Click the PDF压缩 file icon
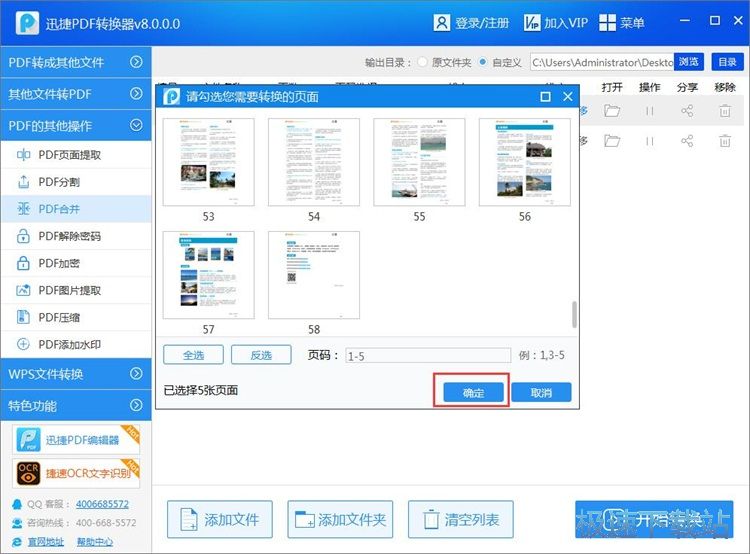This screenshot has height=554, width=750. coord(23,317)
